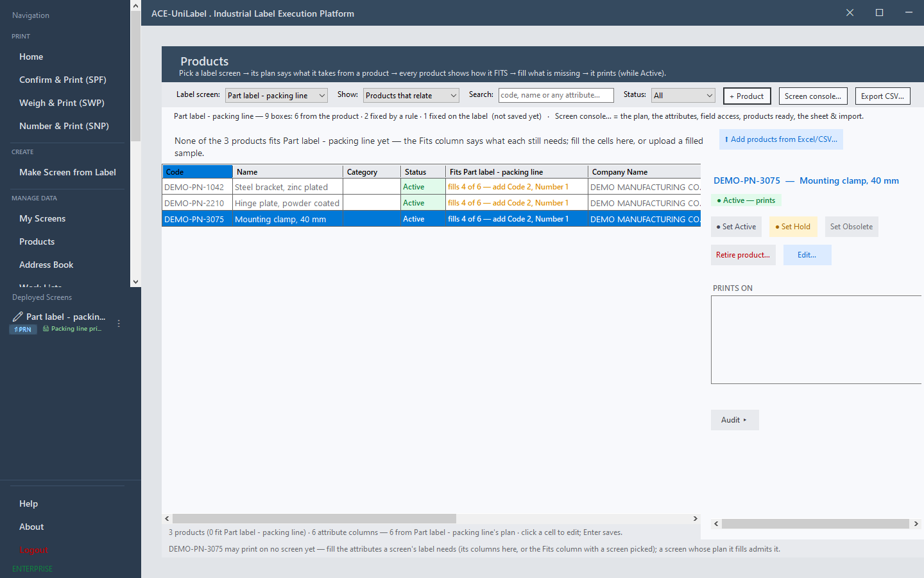Expand the Show filter combo box
The width and height of the screenshot is (924, 578).
pos(411,96)
